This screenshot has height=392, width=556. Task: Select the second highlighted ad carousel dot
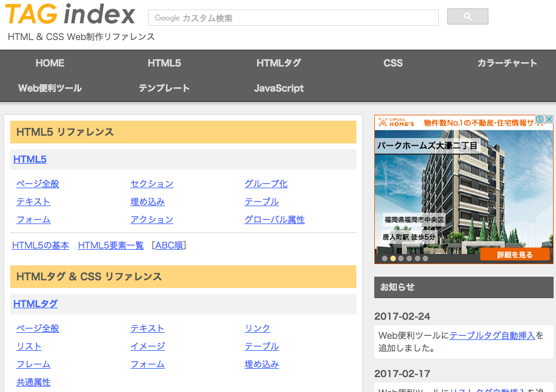(x=393, y=259)
